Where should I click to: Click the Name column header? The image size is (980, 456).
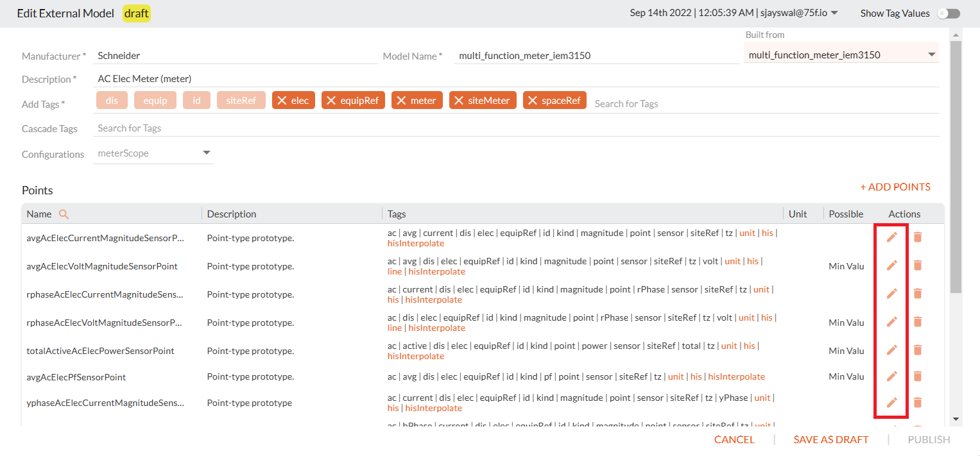(x=39, y=214)
